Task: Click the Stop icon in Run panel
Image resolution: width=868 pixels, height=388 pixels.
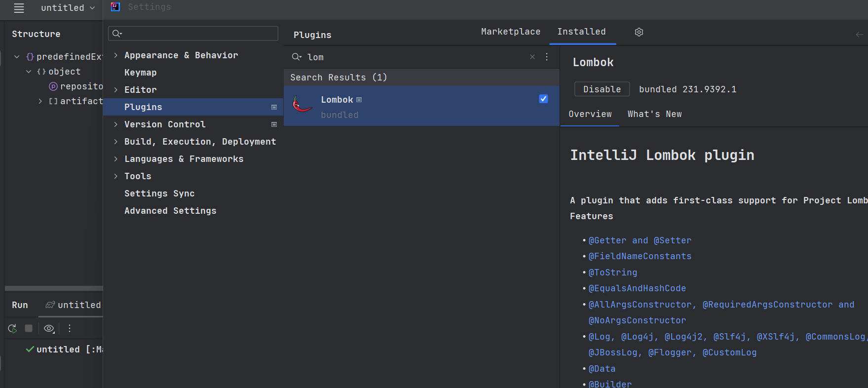Action: 29,328
